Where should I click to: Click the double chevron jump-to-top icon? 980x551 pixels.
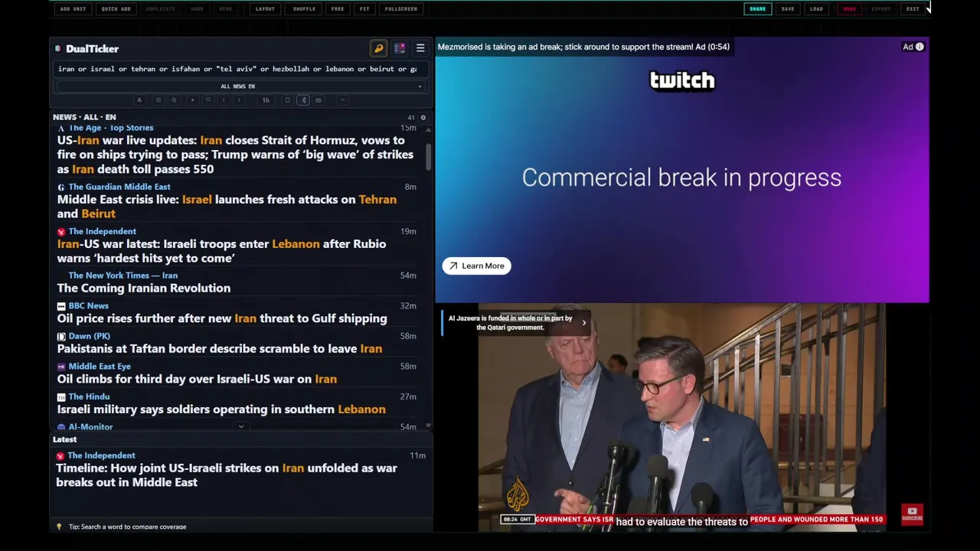tap(207, 100)
